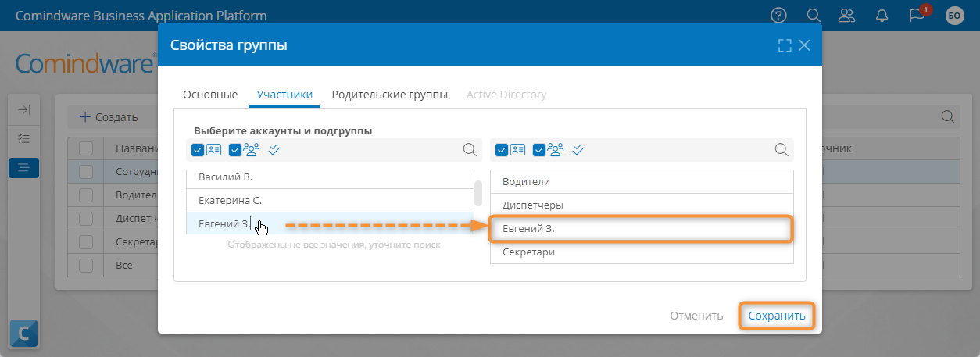980x357 pixels.
Task: Expand the background navigation panel arrow
Action: 23,110
